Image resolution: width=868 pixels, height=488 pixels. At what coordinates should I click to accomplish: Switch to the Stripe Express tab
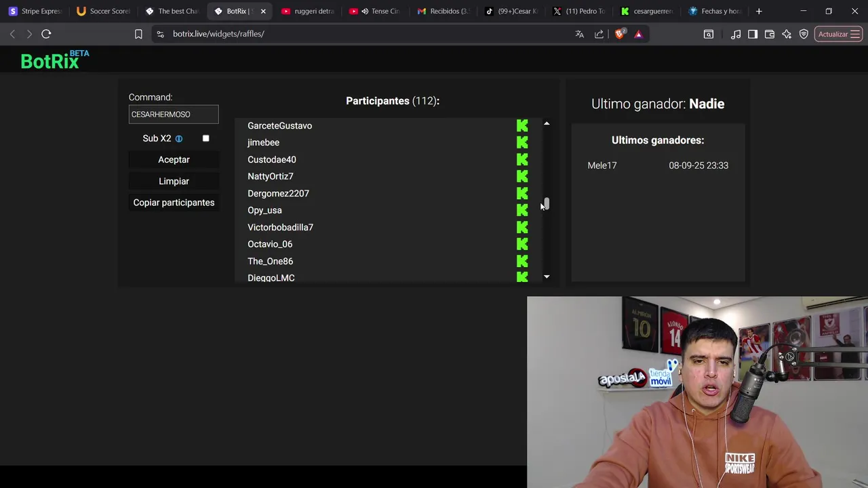[35, 11]
